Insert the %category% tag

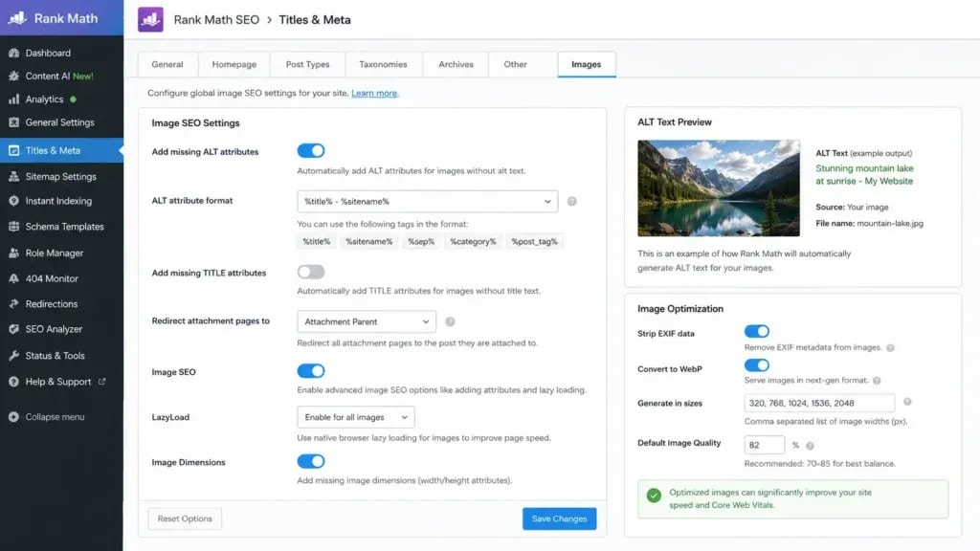coord(473,242)
